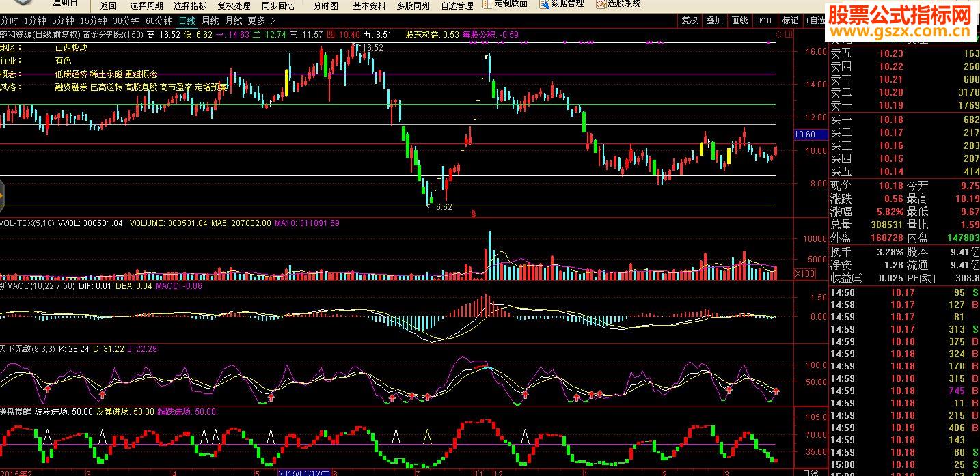Open the 复权处理 toolbar option
This screenshot has width=980, height=476.
pos(234,5)
